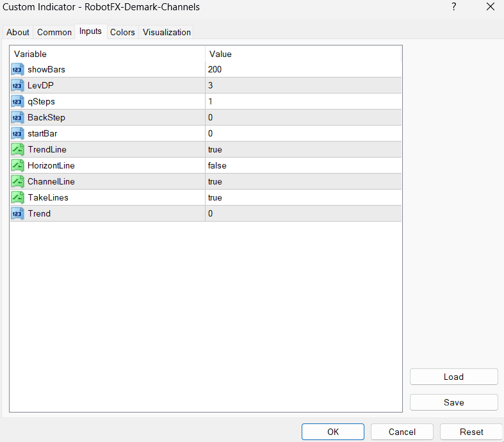Select the Trend variable name
Screen dimensions: 504x442
39,214
